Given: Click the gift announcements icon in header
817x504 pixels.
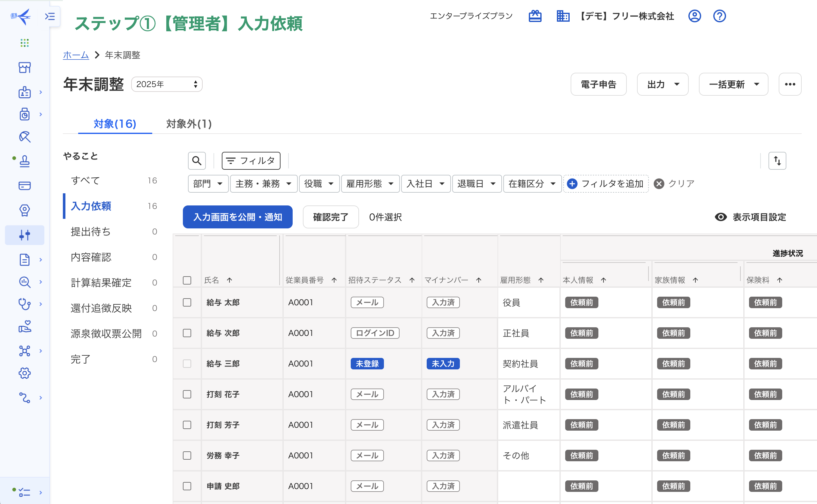Looking at the screenshot, I should click(x=535, y=16).
